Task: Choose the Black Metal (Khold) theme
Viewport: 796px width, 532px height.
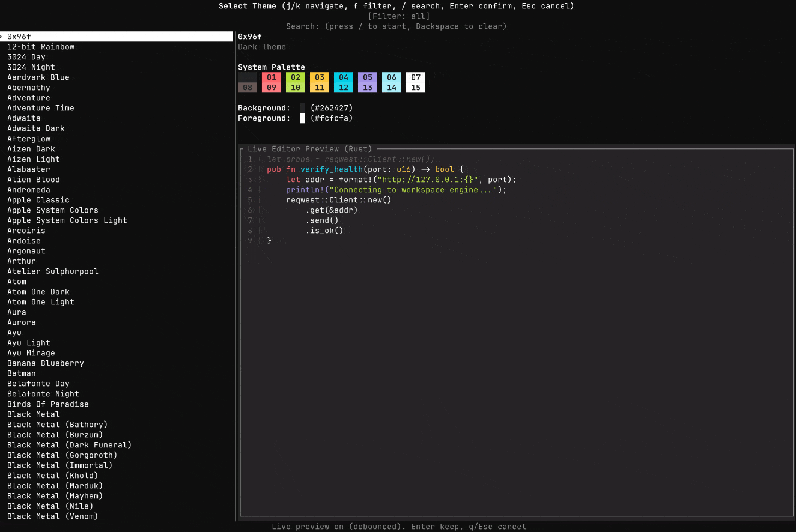Action: [x=53, y=476]
